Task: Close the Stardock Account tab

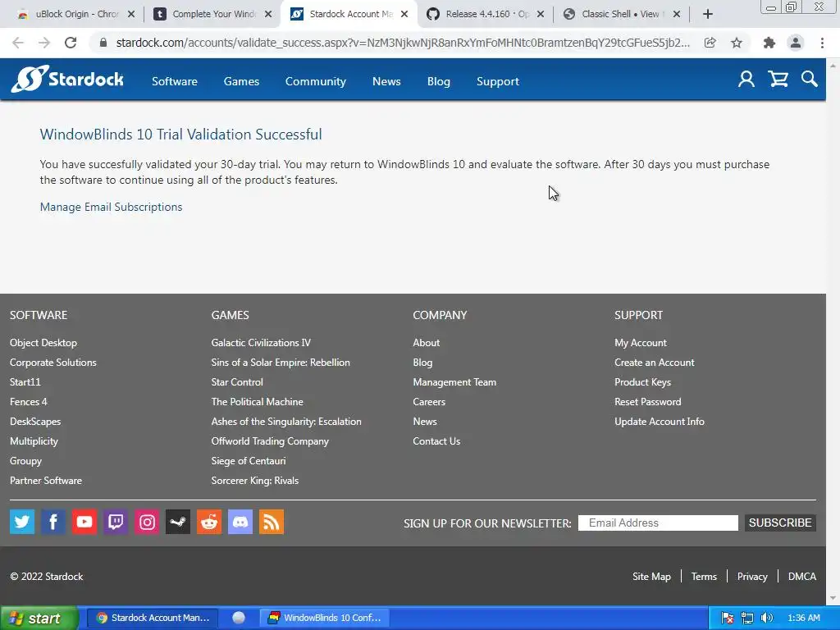Action: [405, 14]
